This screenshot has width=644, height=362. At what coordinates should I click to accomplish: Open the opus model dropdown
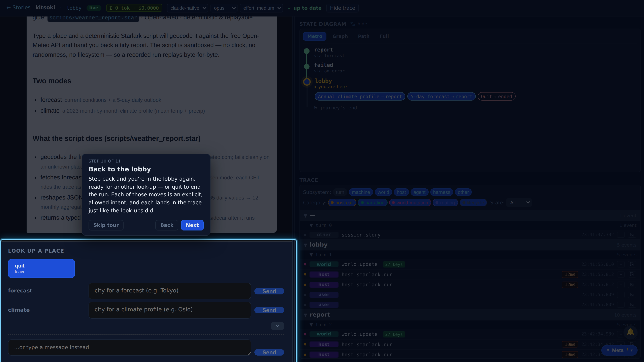pos(224,8)
